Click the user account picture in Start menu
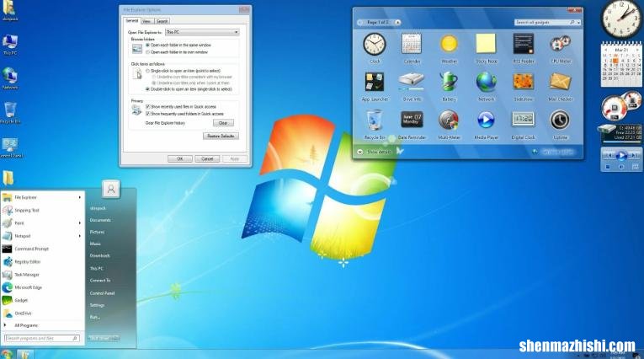This screenshot has height=359, width=644. click(111, 189)
